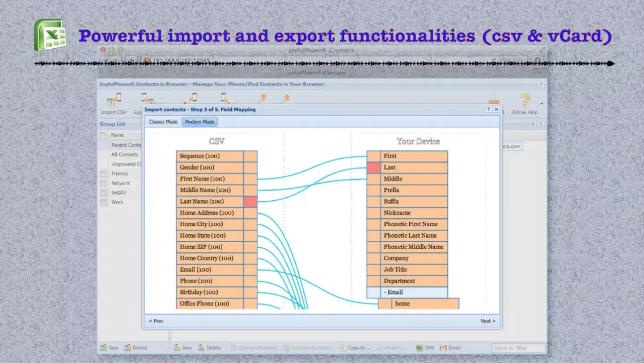Check the Work group checkbox

[x=103, y=202]
